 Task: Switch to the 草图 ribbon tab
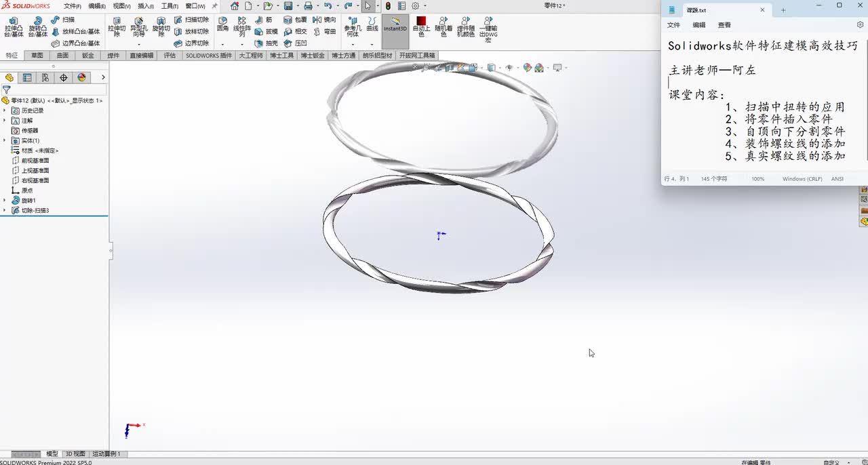[37, 56]
